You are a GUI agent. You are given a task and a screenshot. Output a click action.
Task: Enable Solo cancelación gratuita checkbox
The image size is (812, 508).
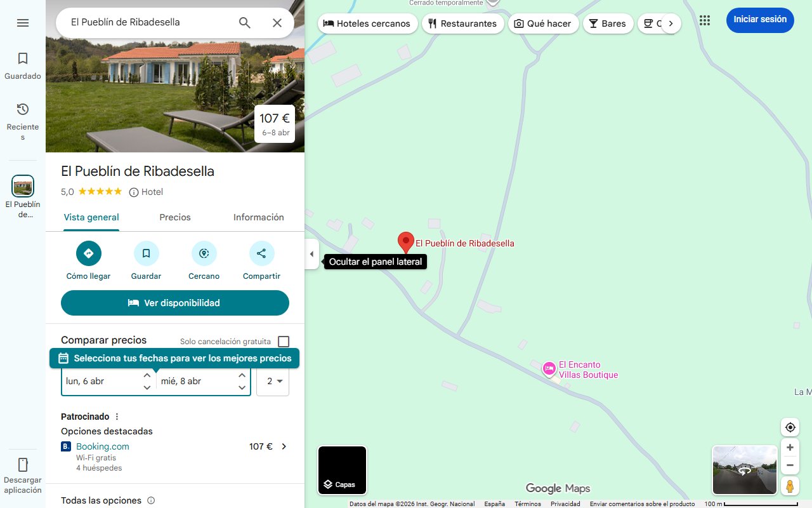284,342
